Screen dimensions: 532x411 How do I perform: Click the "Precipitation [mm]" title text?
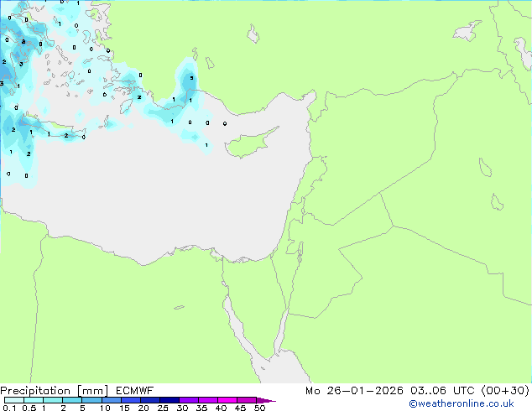(55, 391)
